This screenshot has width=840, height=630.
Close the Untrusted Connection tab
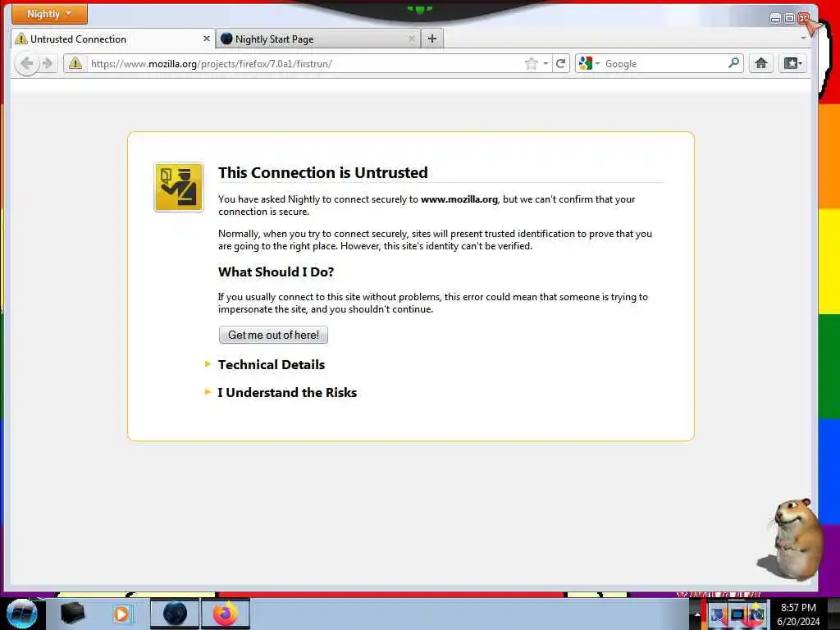pos(206,39)
